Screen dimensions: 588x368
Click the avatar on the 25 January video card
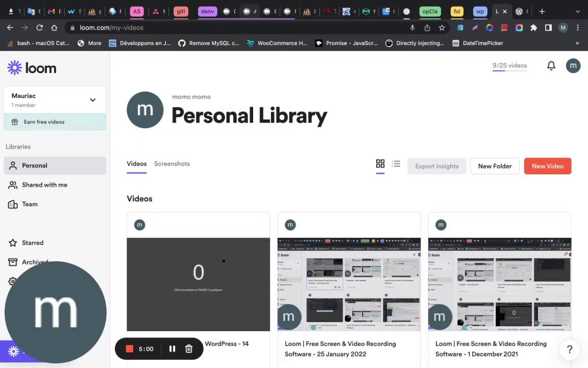coord(290,225)
